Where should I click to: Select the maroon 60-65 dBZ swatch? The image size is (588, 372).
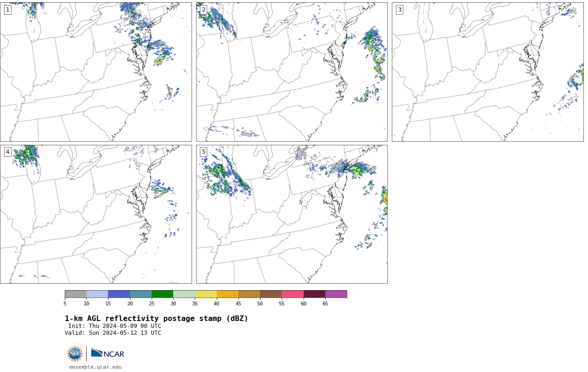coord(314,294)
